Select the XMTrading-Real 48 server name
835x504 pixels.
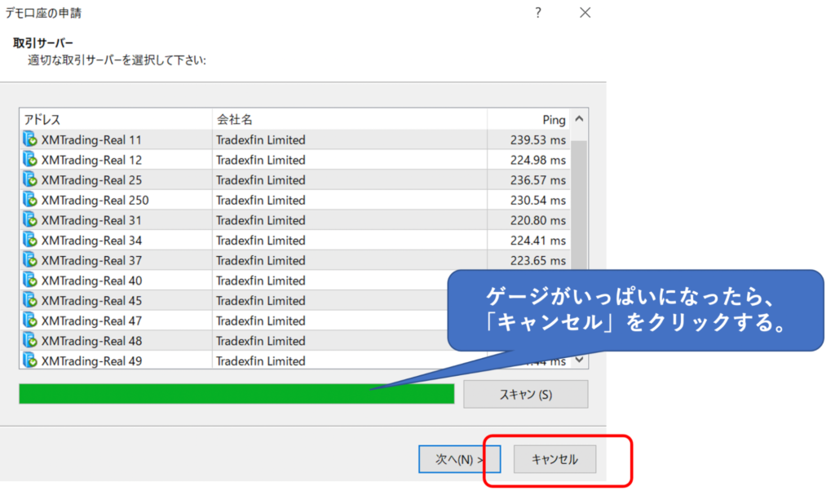(x=91, y=341)
